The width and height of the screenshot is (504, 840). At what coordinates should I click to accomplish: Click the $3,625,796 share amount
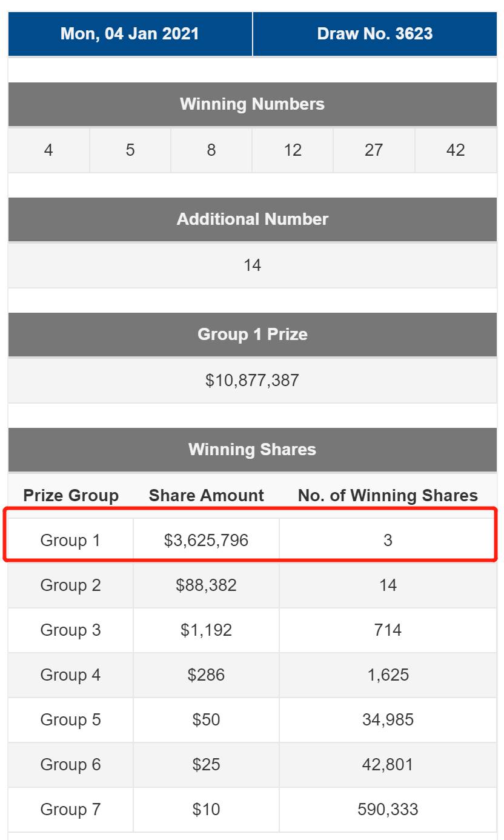click(x=206, y=540)
